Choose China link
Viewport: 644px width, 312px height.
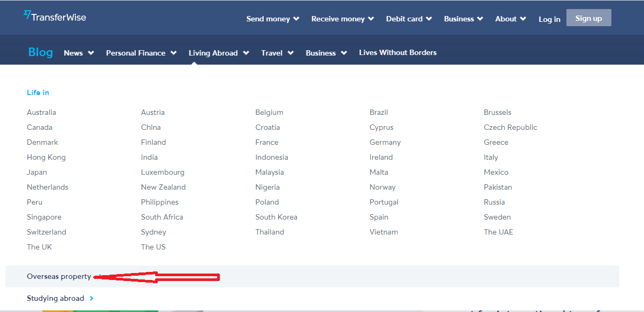pos(151,127)
